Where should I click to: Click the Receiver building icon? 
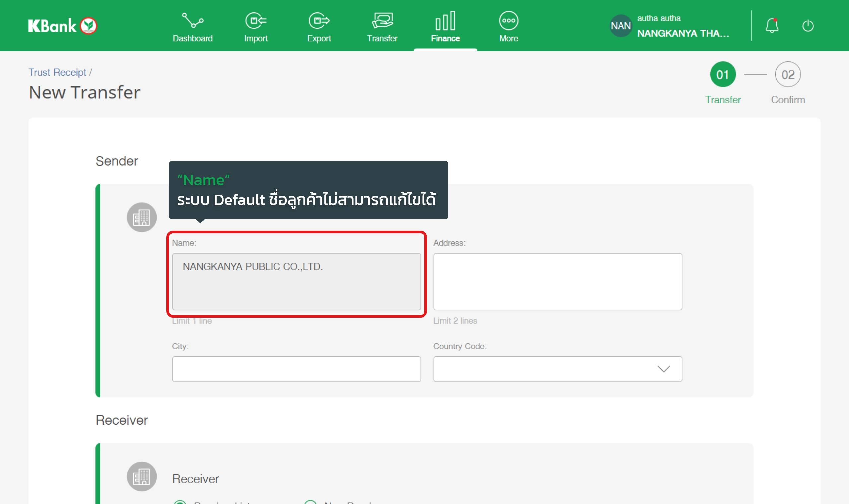pyautogui.click(x=142, y=476)
